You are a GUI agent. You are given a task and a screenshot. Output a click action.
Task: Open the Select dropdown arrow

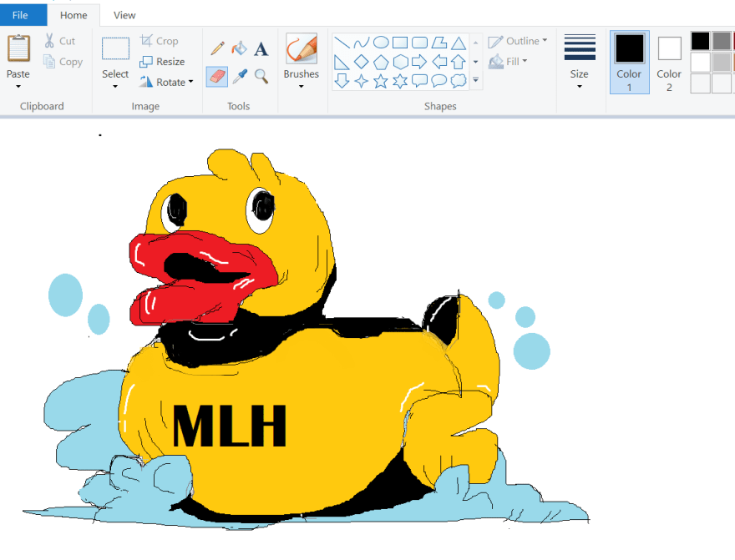click(115, 87)
